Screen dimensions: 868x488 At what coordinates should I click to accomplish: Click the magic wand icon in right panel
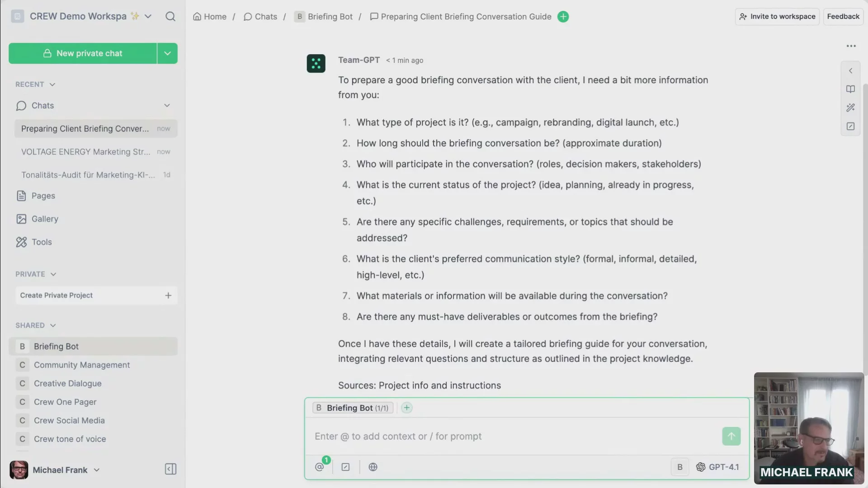(850, 108)
